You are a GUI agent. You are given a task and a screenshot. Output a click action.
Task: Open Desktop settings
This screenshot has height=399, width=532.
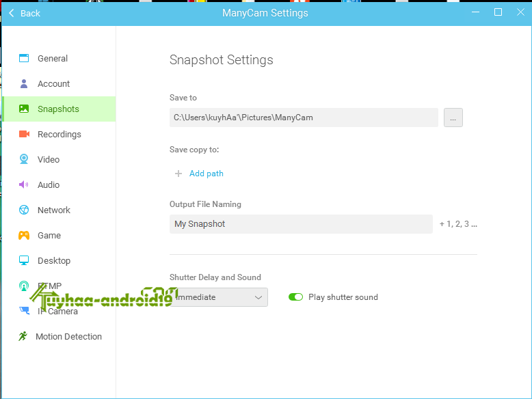point(59,261)
